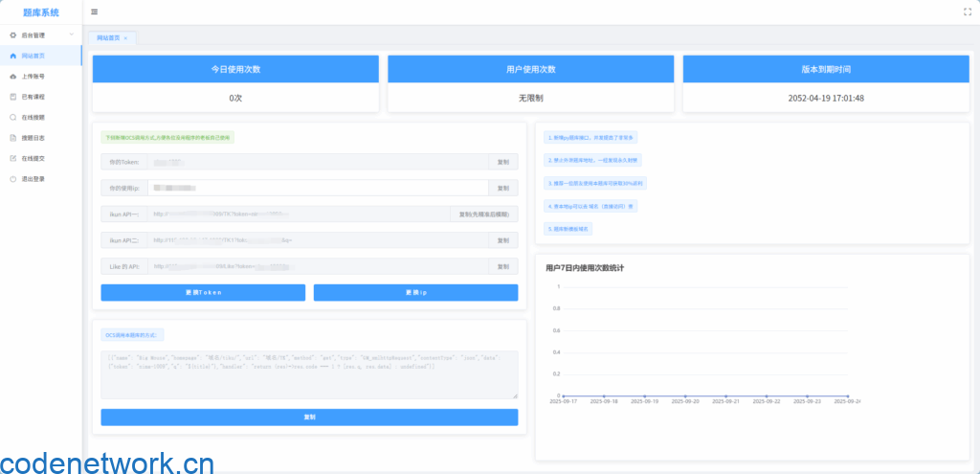Switch to the 网站首页 tab
Screen dimensions: 980x474
108,38
